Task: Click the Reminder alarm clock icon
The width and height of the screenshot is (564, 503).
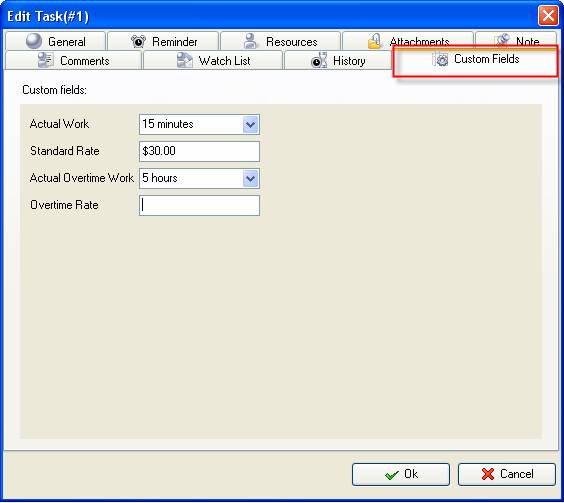Action: point(138,41)
